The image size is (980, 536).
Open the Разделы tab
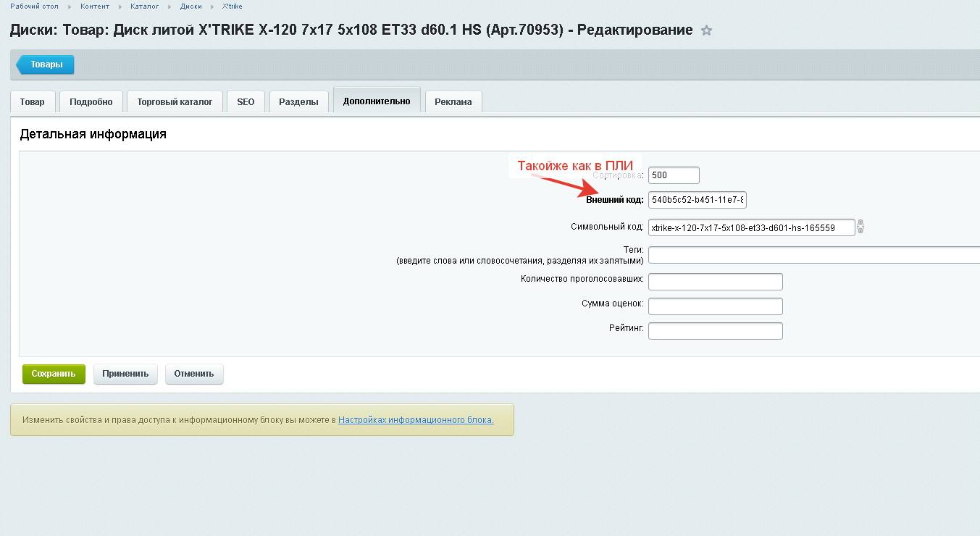pos(298,102)
